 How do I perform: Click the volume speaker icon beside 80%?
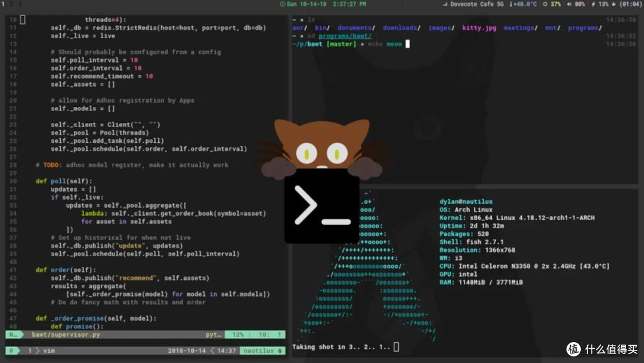pyautogui.click(x=569, y=4)
